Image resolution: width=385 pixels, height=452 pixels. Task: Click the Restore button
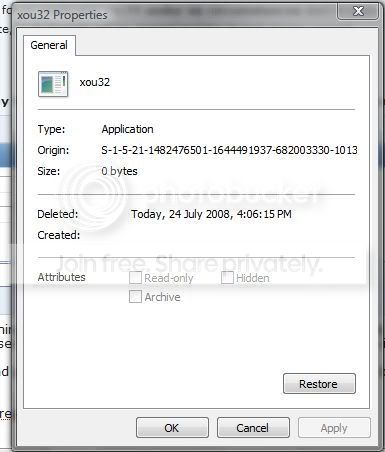[x=319, y=384]
